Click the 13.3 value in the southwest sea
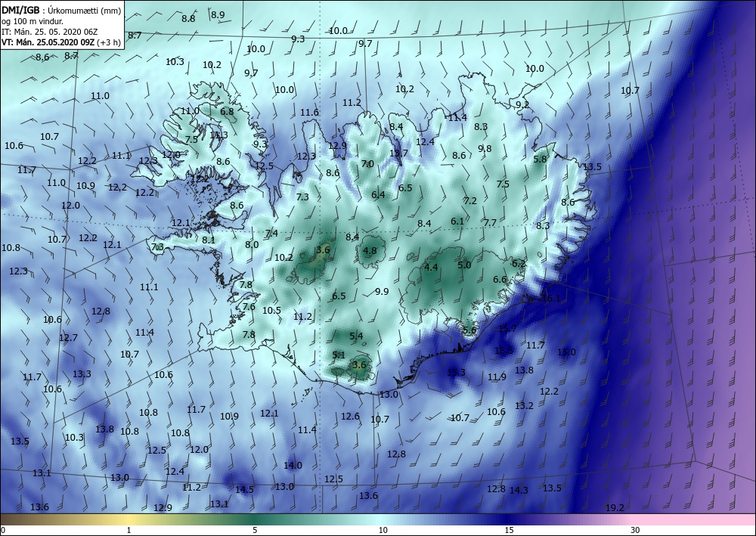This screenshot has height=536, width=756. pyautogui.click(x=82, y=374)
